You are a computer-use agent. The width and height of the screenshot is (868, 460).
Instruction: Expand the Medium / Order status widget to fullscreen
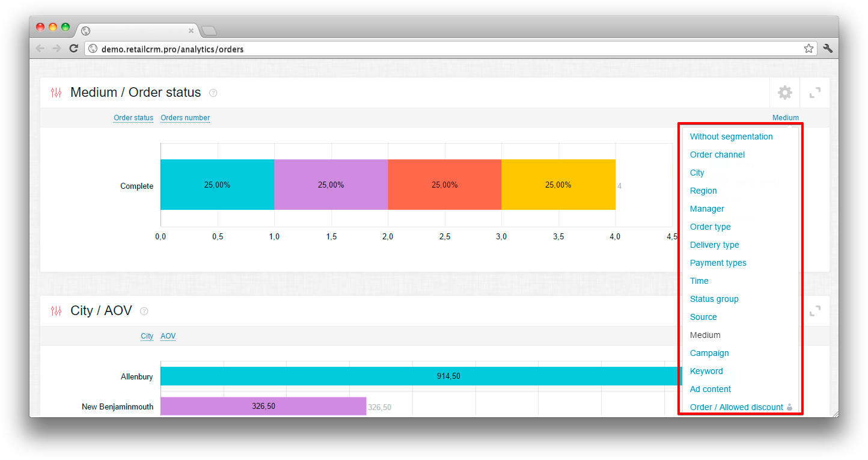[x=815, y=93]
